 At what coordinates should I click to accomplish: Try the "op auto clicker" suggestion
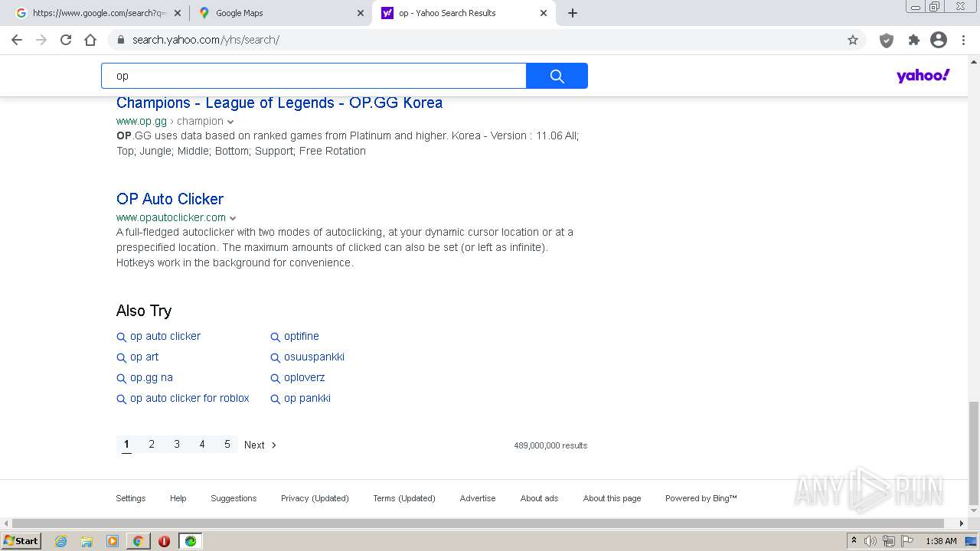(165, 336)
